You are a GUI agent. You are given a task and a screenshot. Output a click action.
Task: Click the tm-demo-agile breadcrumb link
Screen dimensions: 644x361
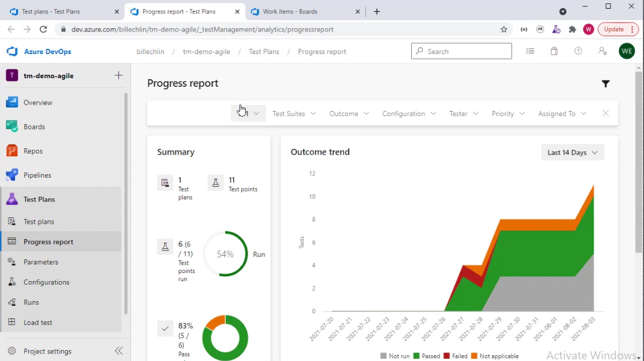206,52
